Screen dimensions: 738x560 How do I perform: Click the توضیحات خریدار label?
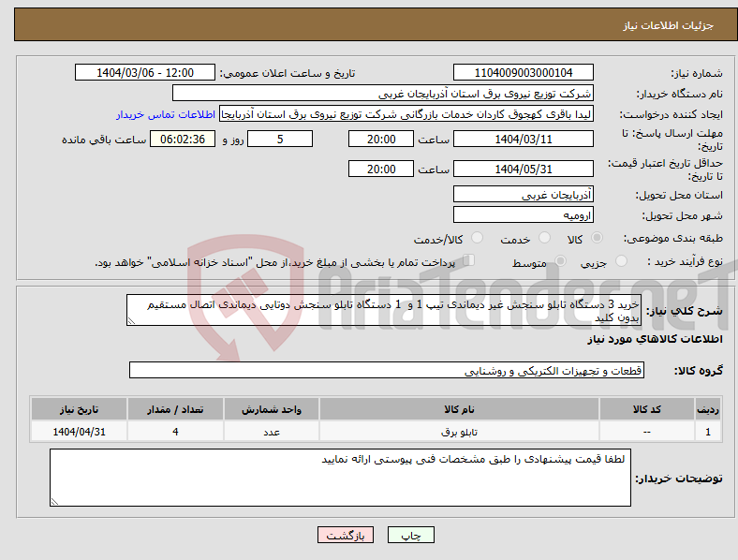point(679,479)
